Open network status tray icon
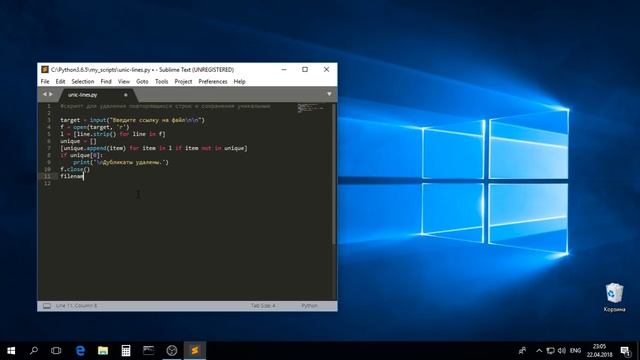This screenshot has height=360, width=640. click(551, 350)
